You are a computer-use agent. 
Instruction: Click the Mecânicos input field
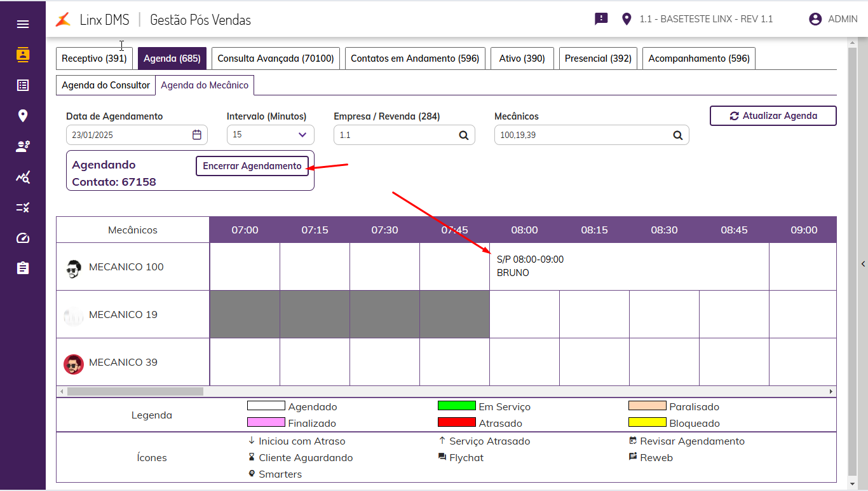coord(592,135)
